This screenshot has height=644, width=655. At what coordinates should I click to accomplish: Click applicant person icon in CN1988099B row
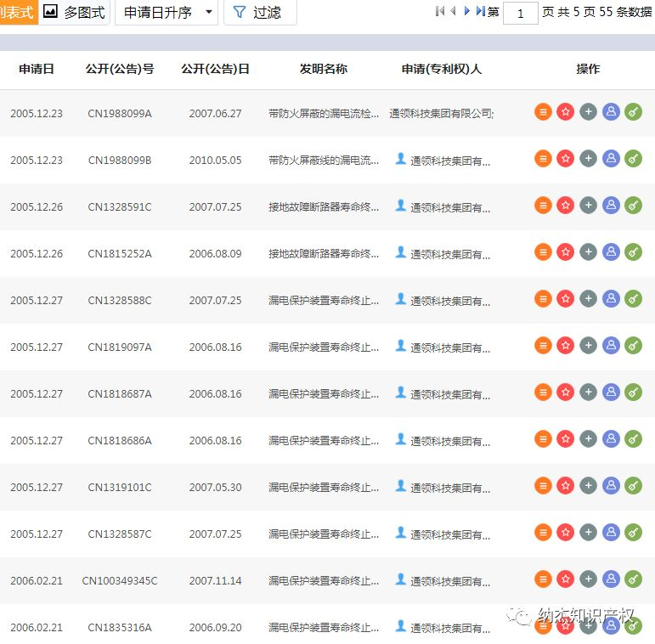click(x=401, y=159)
